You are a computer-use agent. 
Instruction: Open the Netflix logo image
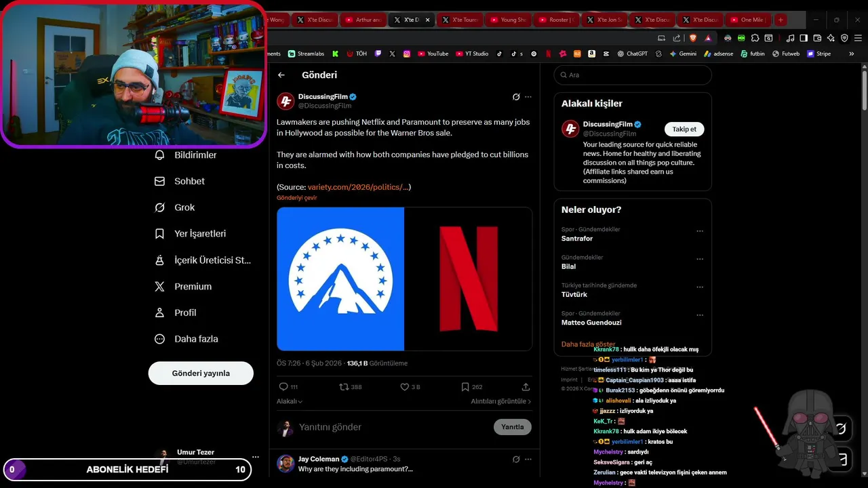point(468,279)
